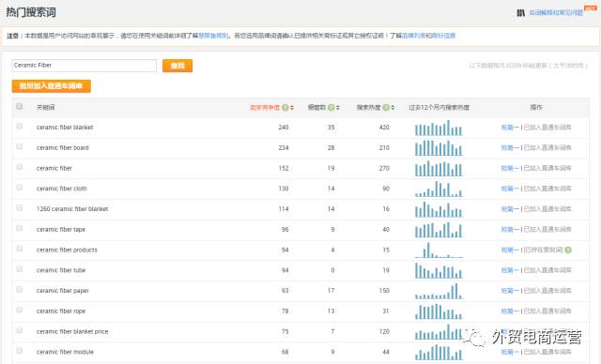Click search heat value 270 in ceramic fiber row

pyautogui.click(x=384, y=168)
